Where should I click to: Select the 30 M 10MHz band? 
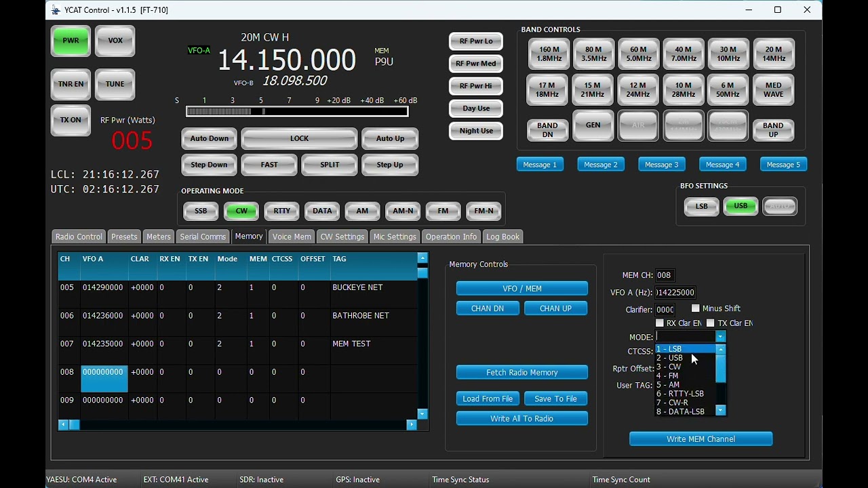[x=728, y=54]
